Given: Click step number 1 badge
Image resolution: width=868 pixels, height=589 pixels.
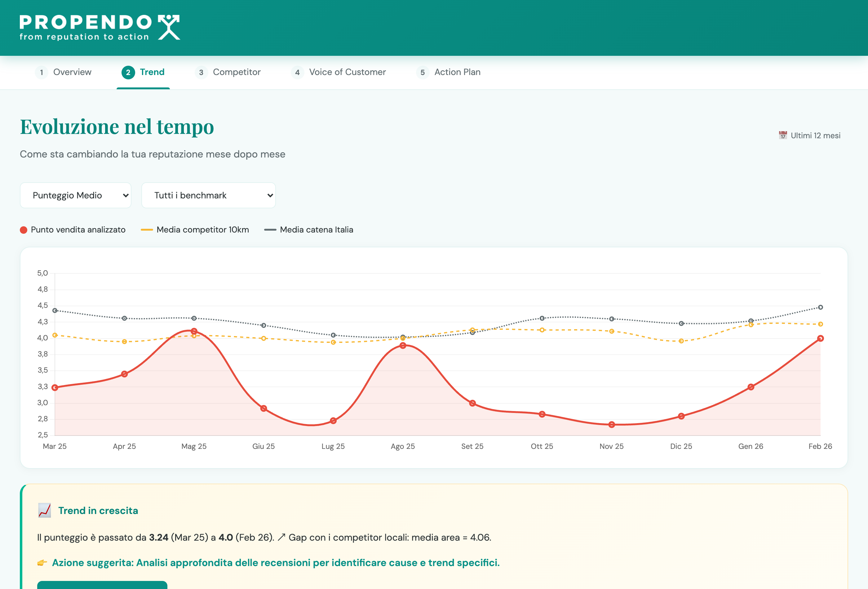Looking at the screenshot, I should (x=42, y=73).
